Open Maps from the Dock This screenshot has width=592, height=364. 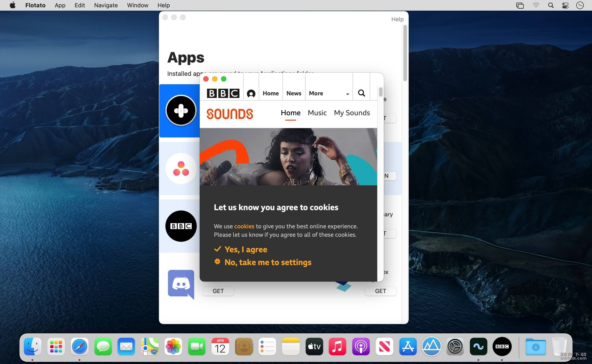pos(150,347)
